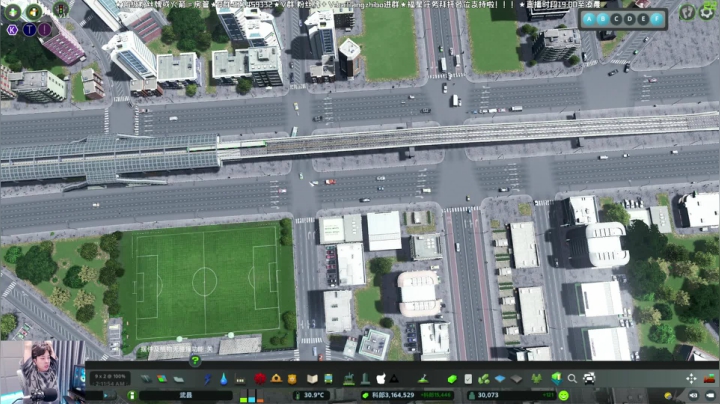The height and width of the screenshot is (404, 720).
Task: Open the blue surface painter icon
Action: tap(500, 379)
